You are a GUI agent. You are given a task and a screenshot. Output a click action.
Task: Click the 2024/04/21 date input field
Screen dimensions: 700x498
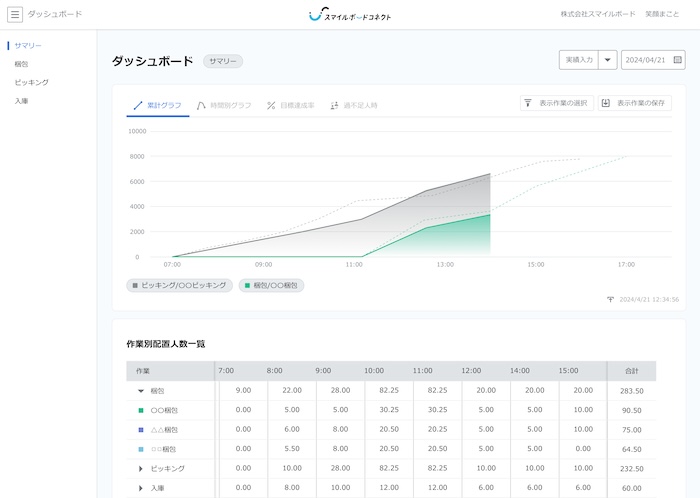click(645, 60)
